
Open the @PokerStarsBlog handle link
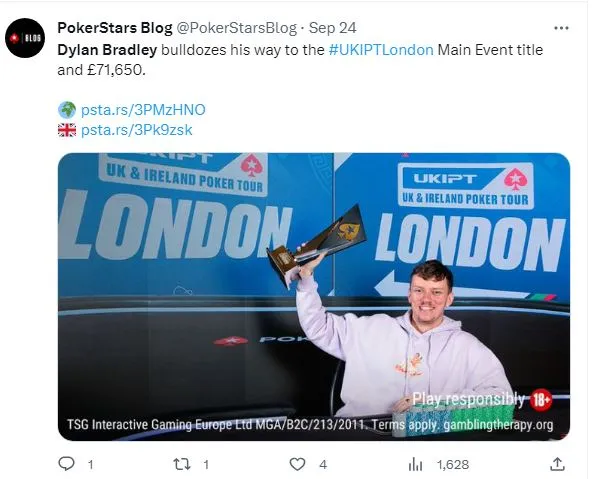click(237, 28)
